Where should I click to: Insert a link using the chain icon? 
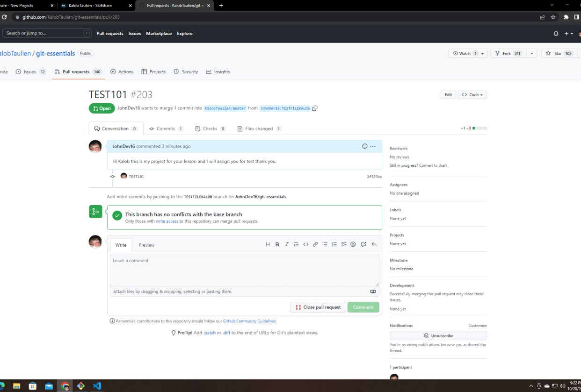[x=315, y=244]
